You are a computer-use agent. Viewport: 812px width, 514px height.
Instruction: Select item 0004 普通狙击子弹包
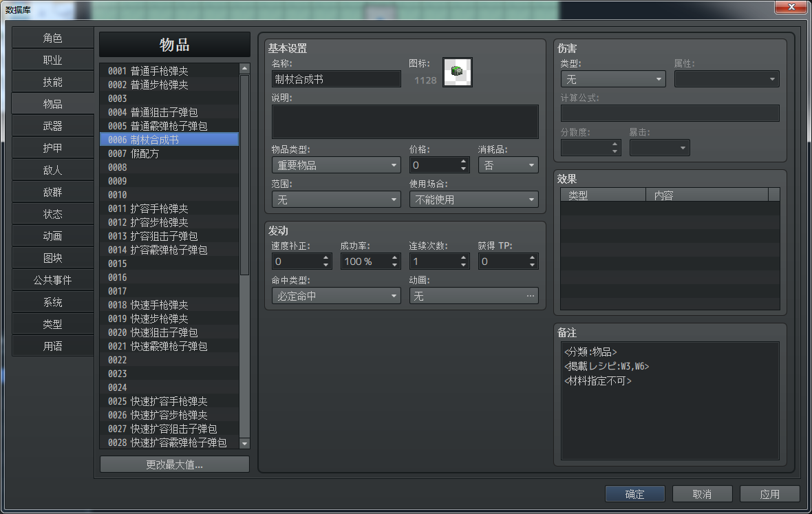tap(169, 112)
